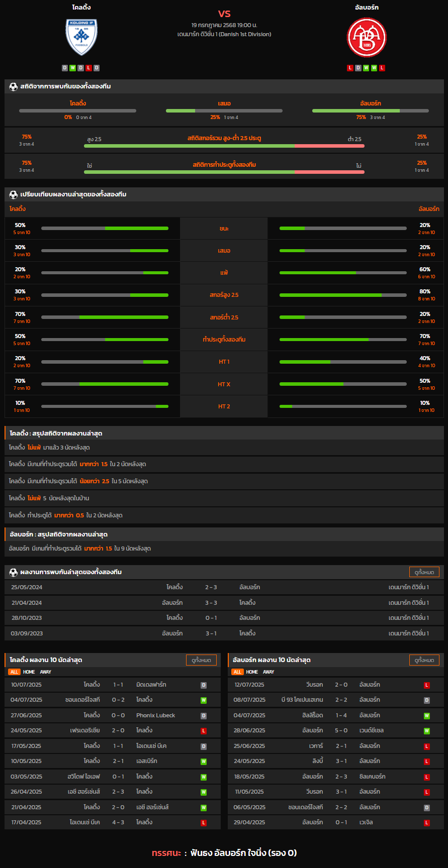Click W result badge in 03/05/2025 row
Screen dimensions: 448x868
click(x=204, y=777)
